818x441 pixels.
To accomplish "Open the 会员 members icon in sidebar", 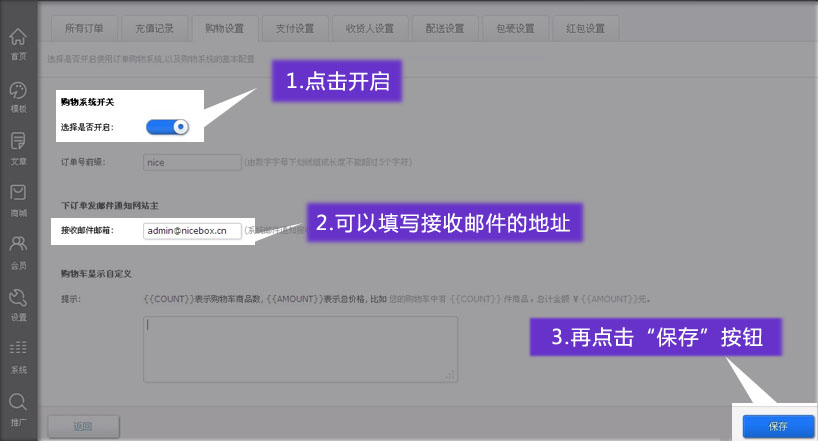I will (18, 249).
